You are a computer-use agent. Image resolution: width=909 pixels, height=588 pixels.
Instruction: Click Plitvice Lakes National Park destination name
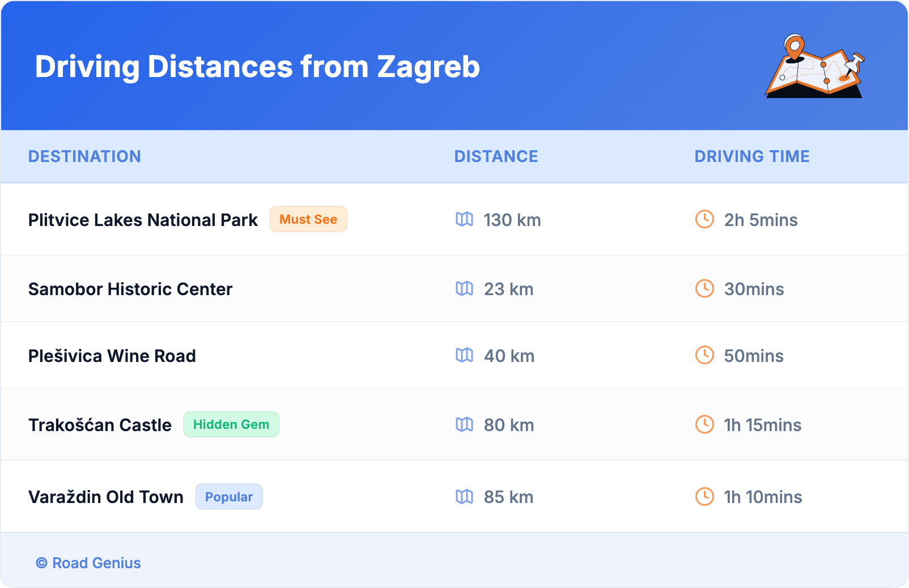[x=143, y=220]
